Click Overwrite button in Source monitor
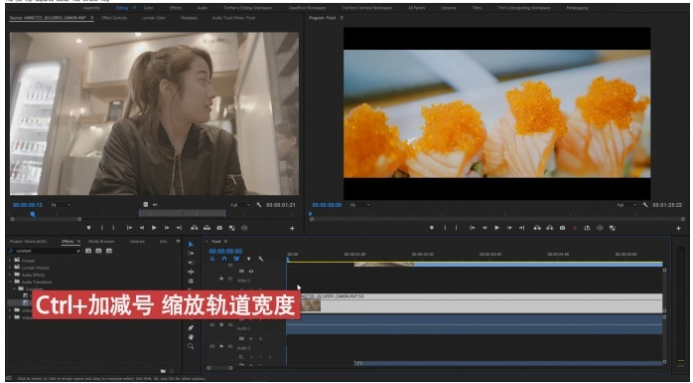Image resolution: width=693 pixels, height=383 pixels. click(x=207, y=228)
